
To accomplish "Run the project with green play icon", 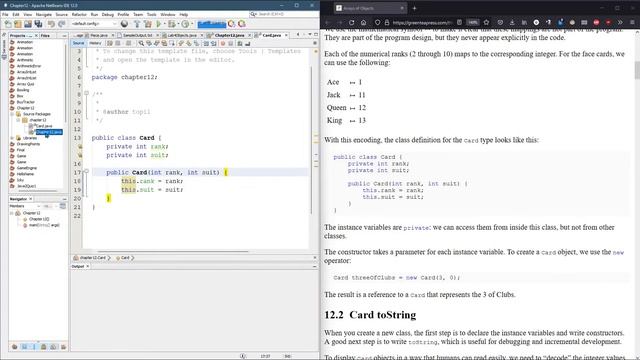I will tap(159, 24).
